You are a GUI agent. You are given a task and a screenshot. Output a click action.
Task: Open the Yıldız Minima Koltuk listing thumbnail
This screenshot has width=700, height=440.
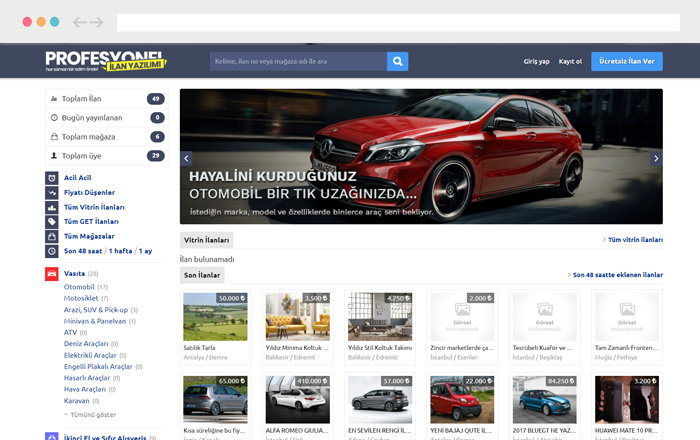298,317
